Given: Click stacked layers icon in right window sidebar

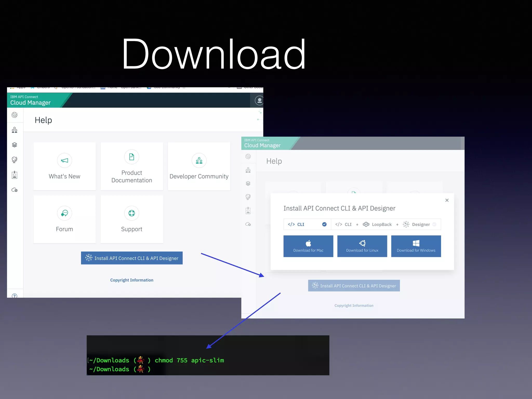Looking at the screenshot, I should click(x=248, y=183).
